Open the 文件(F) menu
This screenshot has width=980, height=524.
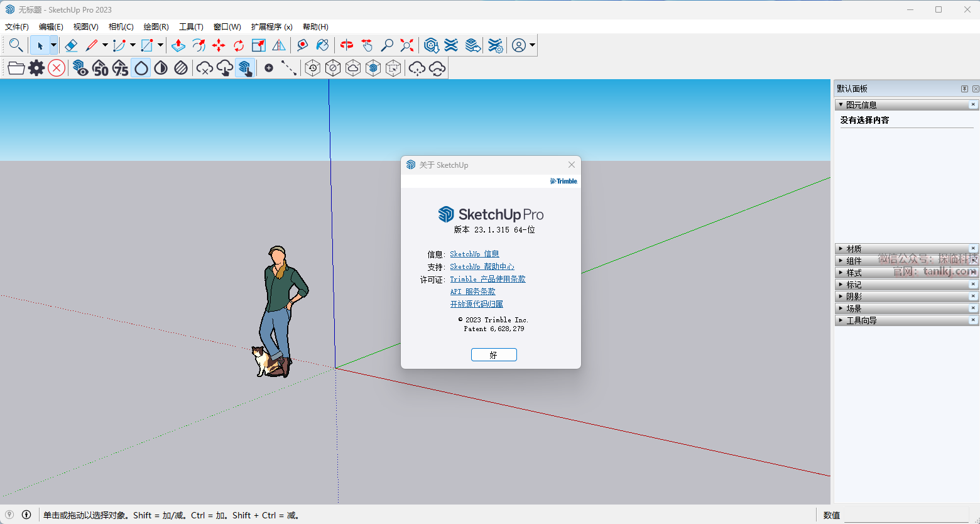pyautogui.click(x=17, y=27)
